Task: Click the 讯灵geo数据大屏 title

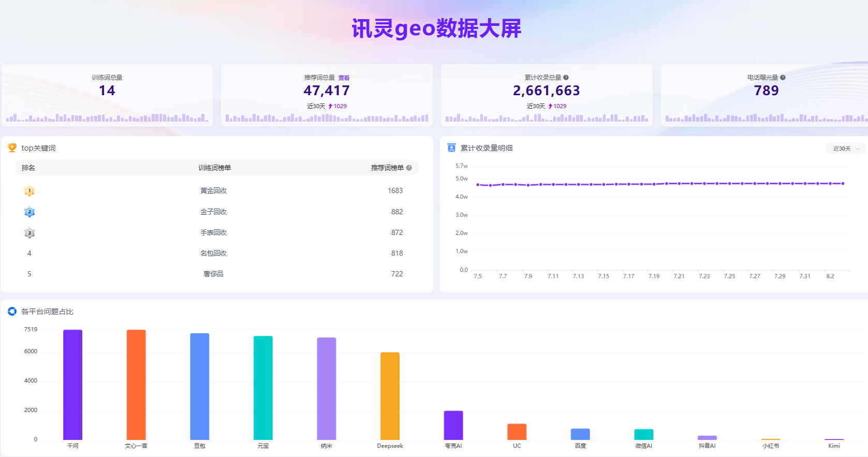Action: click(436, 28)
